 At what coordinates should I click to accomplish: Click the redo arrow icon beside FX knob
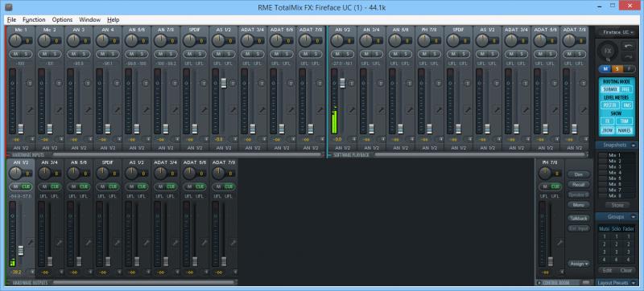pyautogui.click(x=629, y=57)
